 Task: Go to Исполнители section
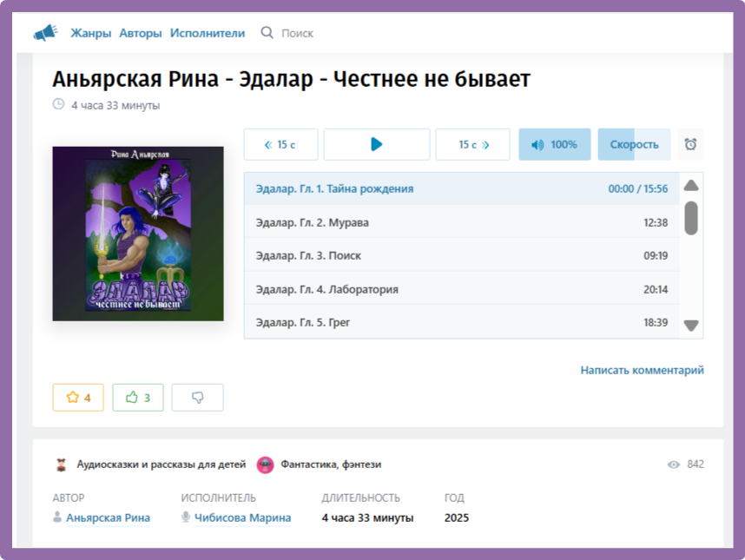coord(208,33)
